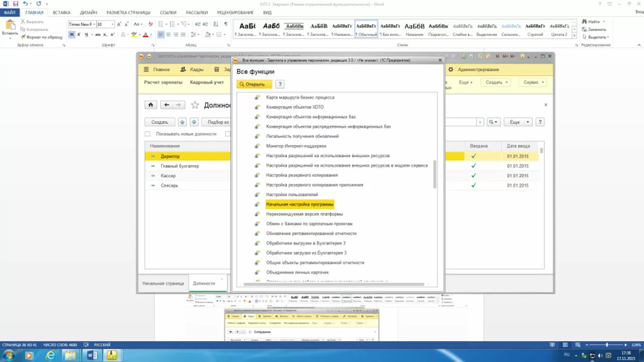Image resolution: width=644 pixels, height=362 pixels.
Task: Toggle the Показывать новые должности checkbox
Action: (x=147, y=134)
